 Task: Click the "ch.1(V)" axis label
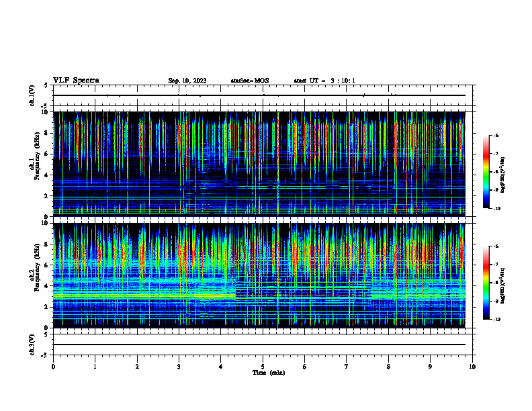(32, 95)
